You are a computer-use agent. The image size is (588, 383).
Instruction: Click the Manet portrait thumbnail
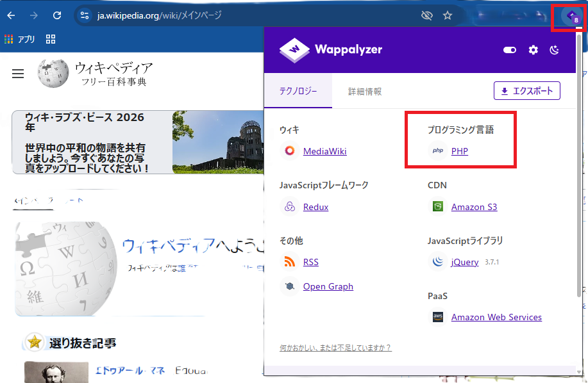[56, 372]
